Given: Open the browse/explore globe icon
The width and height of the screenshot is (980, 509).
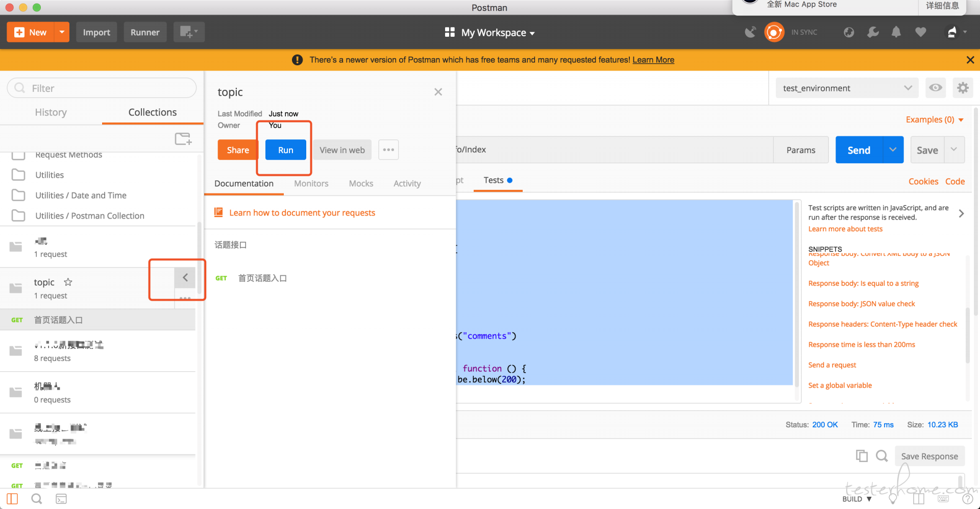Looking at the screenshot, I should pos(849,32).
